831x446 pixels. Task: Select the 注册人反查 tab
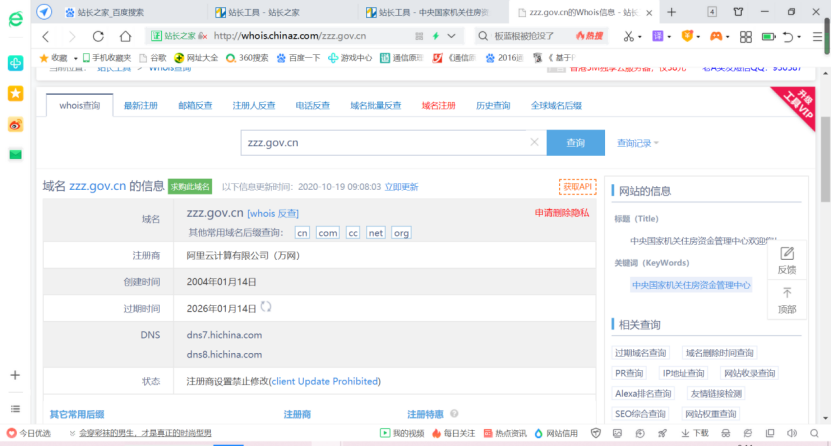[254, 105]
